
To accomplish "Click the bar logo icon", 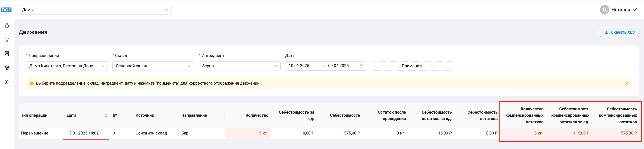I will 6,9.
